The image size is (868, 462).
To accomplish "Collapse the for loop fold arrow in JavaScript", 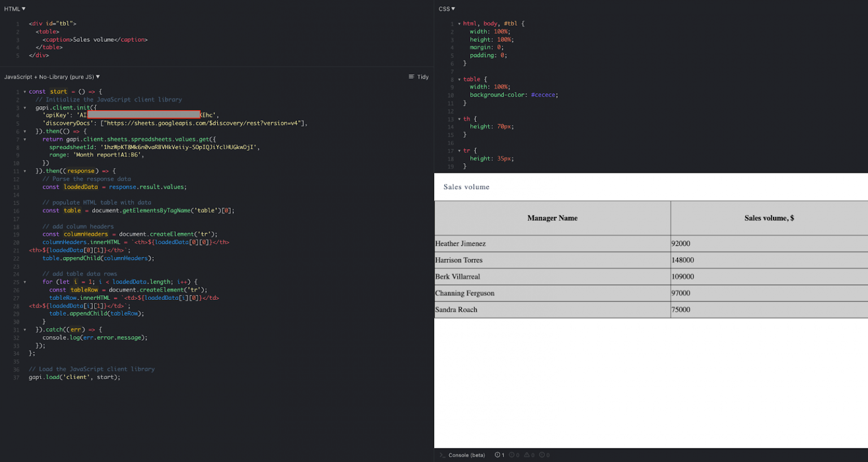I will (25, 282).
